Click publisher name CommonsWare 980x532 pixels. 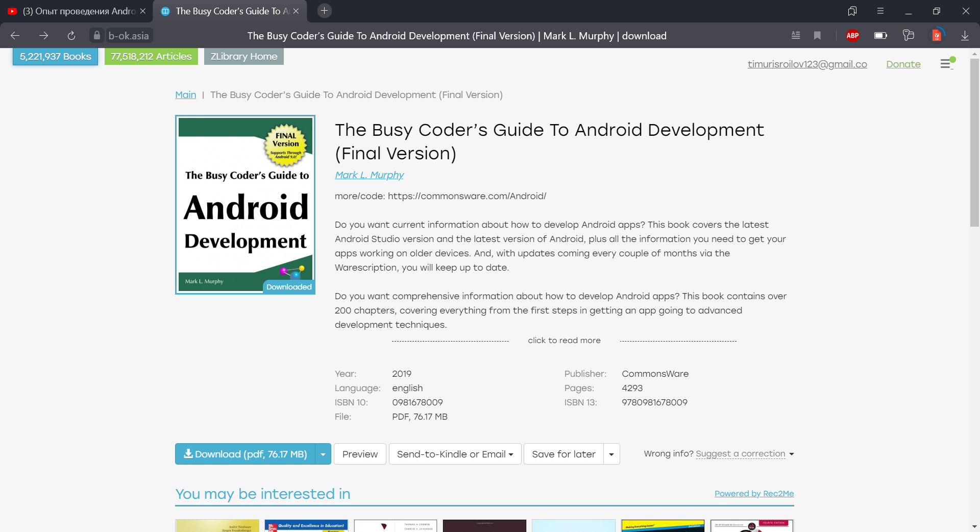655,374
